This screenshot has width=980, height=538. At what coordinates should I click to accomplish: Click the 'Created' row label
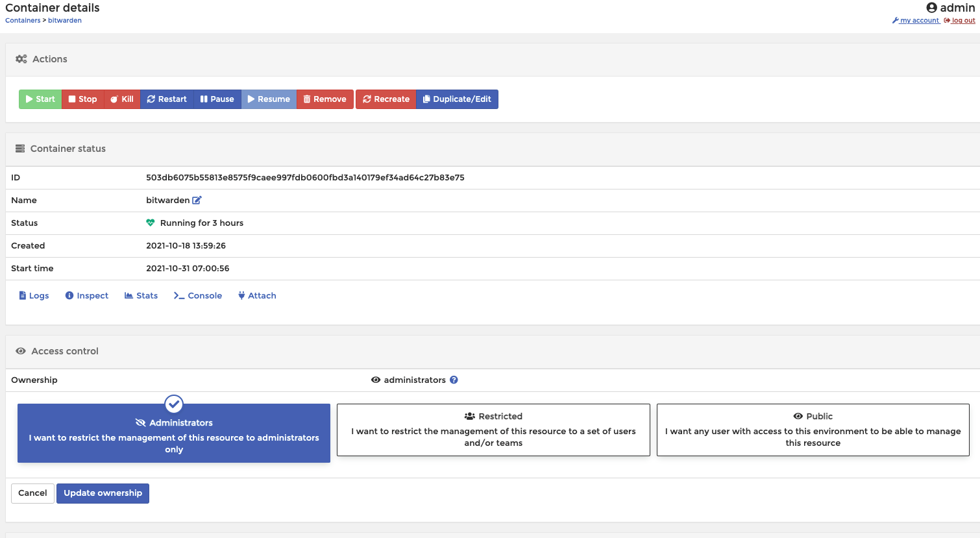tap(28, 246)
